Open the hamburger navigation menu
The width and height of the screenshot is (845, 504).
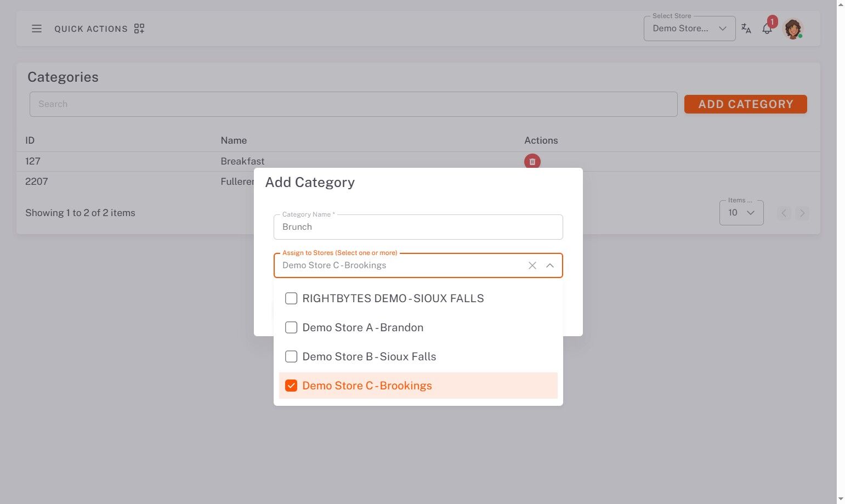pyautogui.click(x=37, y=29)
